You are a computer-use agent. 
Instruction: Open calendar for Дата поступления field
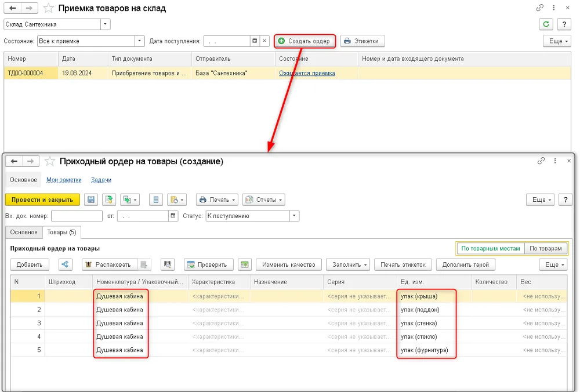[x=255, y=41]
